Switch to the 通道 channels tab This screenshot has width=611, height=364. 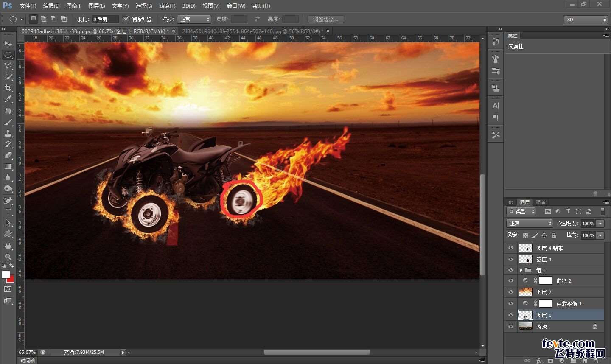[540, 202]
